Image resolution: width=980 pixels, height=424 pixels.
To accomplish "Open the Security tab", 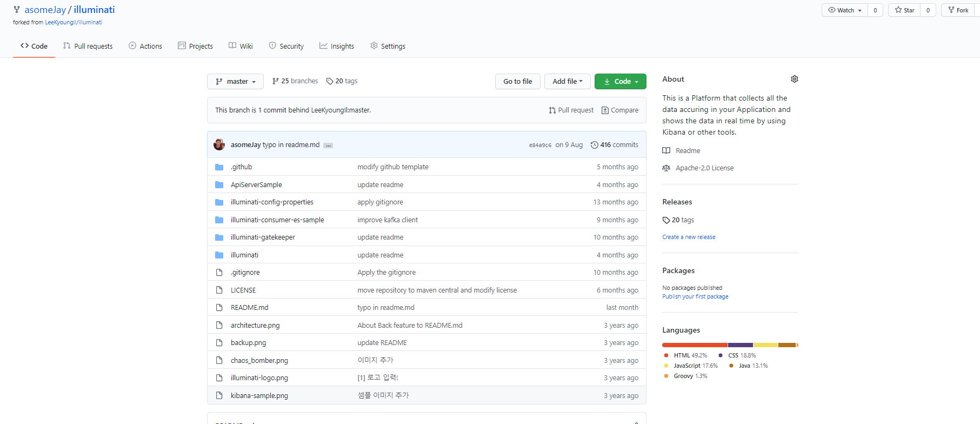I will click(x=286, y=46).
